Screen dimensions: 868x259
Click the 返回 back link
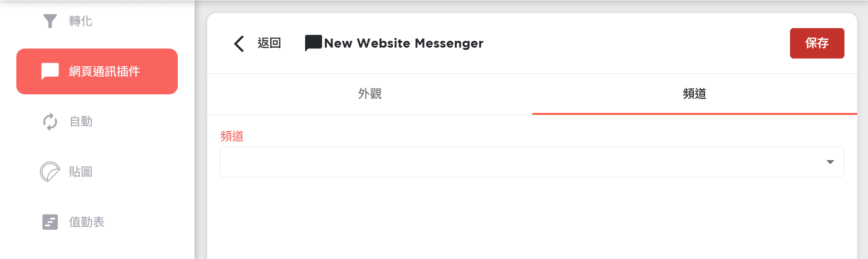(x=269, y=43)
